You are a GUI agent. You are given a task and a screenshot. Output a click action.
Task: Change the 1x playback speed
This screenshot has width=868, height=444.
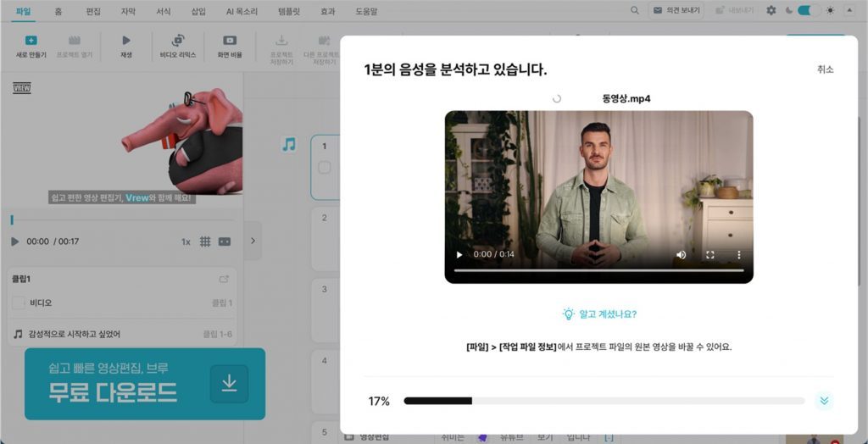click(x=186, y=242)
